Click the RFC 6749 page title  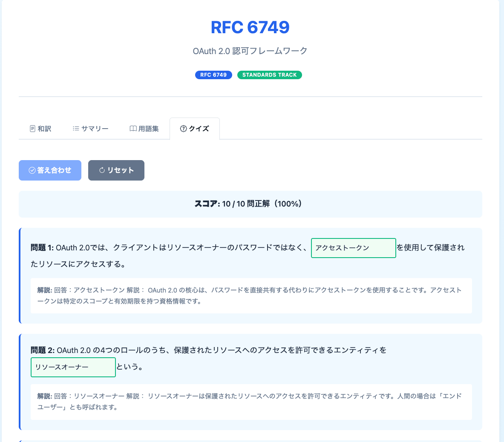tap(250, 27)
